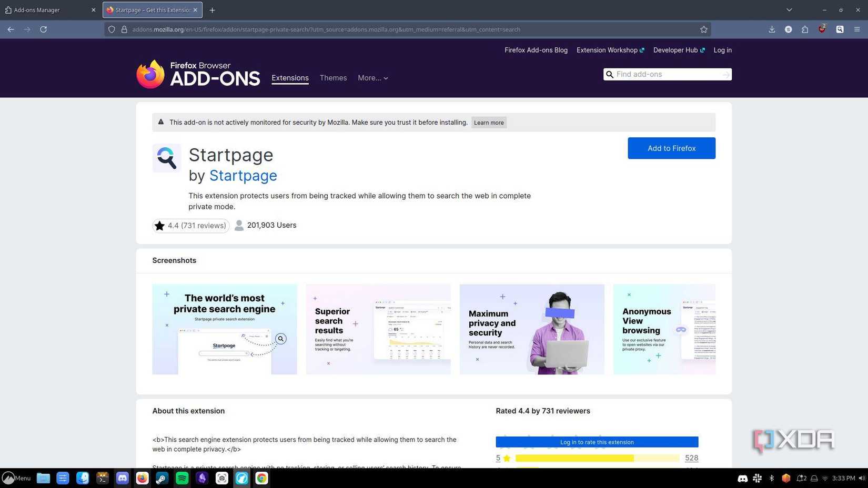Open the Extension Workshop link
The image size is (868, 488).
click(610, 50)
